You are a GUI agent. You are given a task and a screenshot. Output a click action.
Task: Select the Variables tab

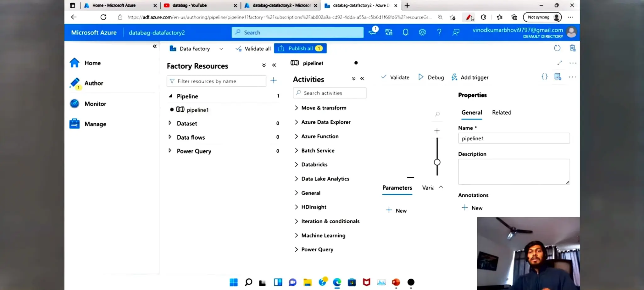(428, 188)
